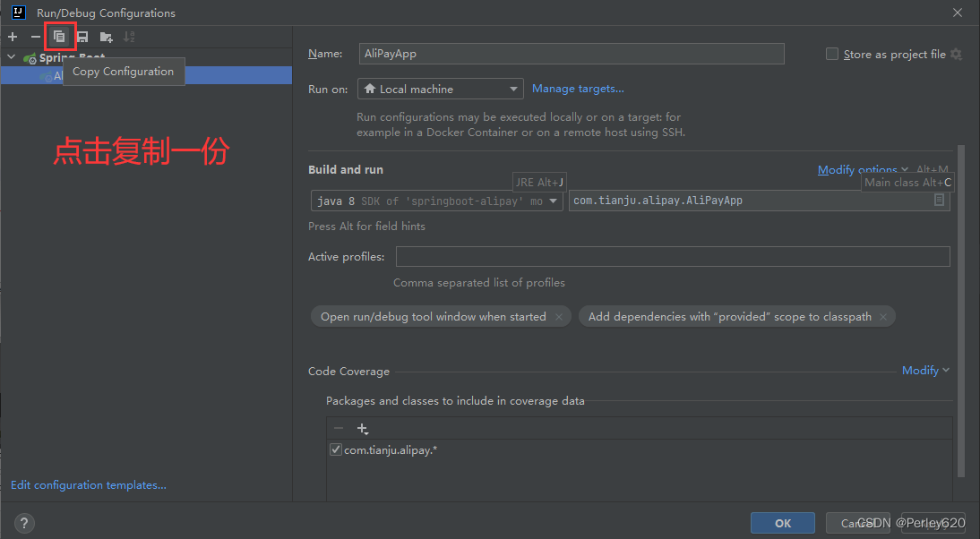Select the AliPayApp configuration row

[x=146, y=75]
